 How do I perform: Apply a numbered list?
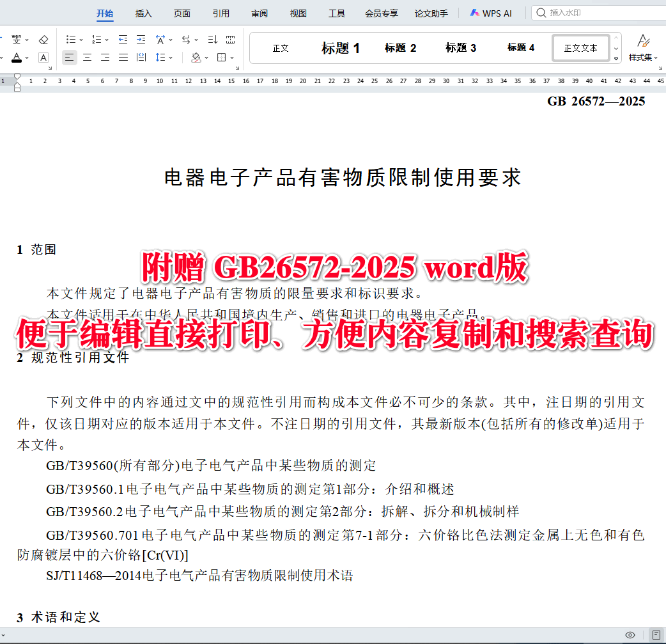point(97,40)
